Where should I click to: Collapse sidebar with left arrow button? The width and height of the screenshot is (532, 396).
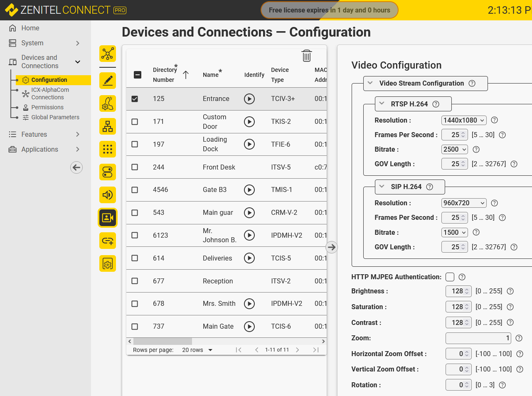point(76,167)
